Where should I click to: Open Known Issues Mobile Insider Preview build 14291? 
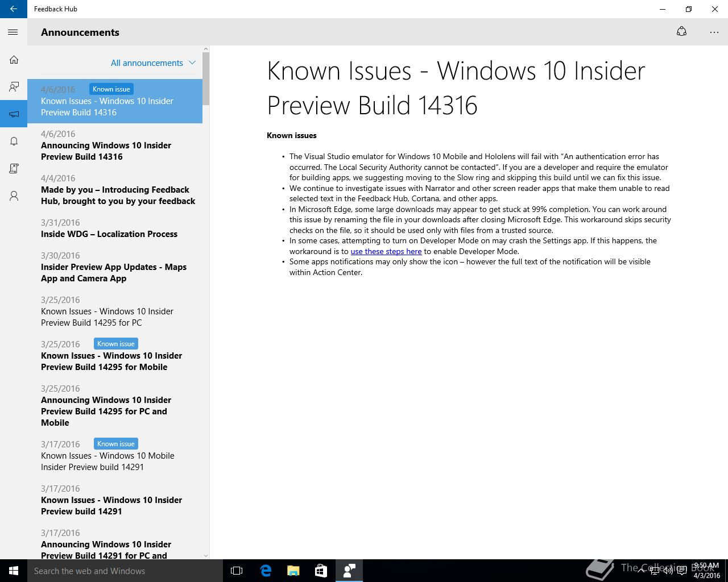click(115, 455)
